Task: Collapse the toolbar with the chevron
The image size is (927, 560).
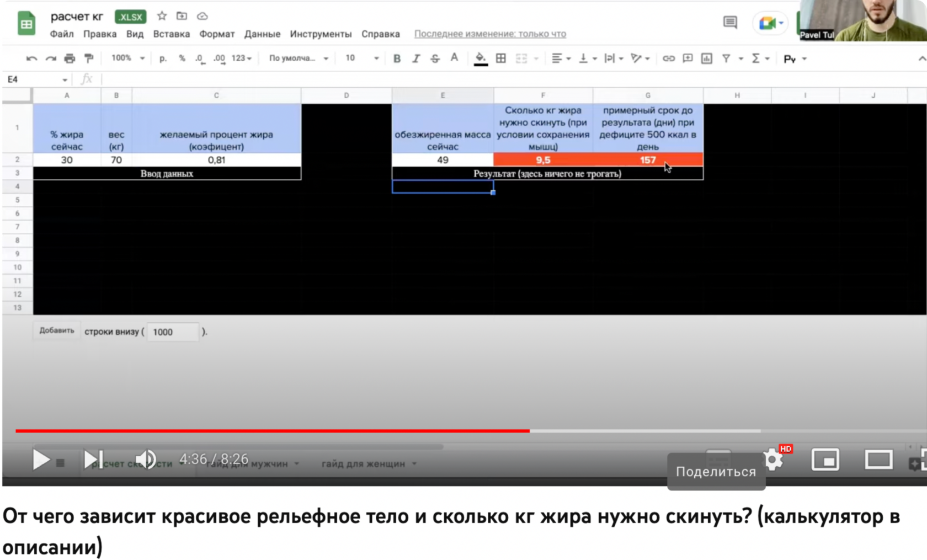Action: 921,58
